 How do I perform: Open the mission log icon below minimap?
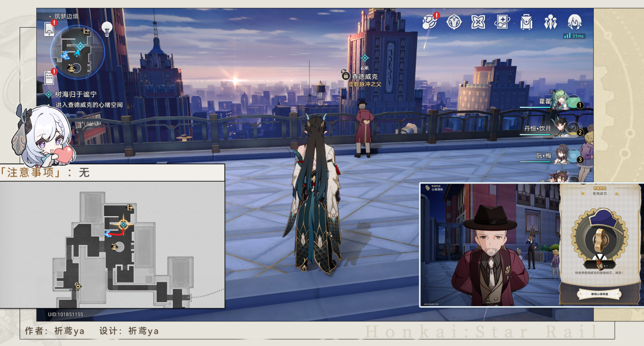point(50,77)
